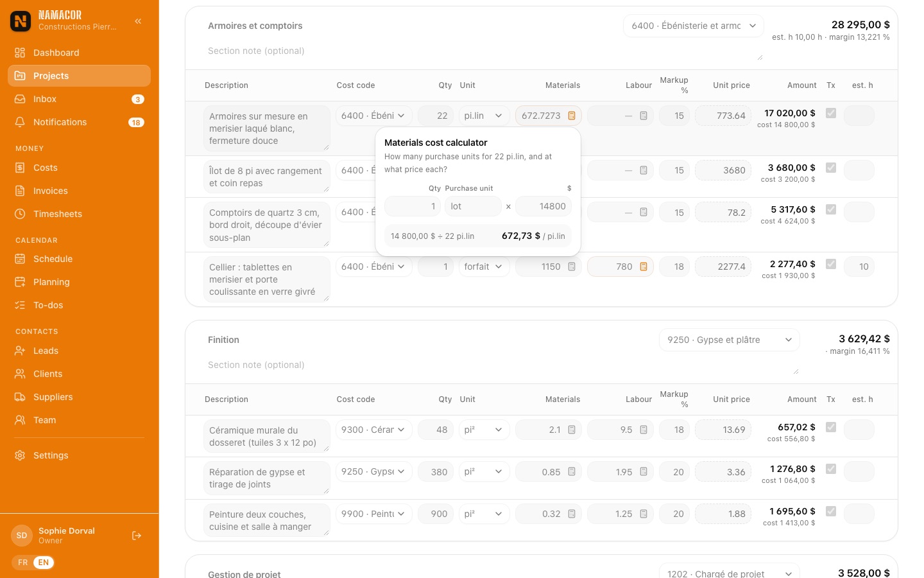This screenshot has height=578, width=924.
Task: Open Armoires et comptoirs section cost code dropdown
Action: tap(694, 26)
